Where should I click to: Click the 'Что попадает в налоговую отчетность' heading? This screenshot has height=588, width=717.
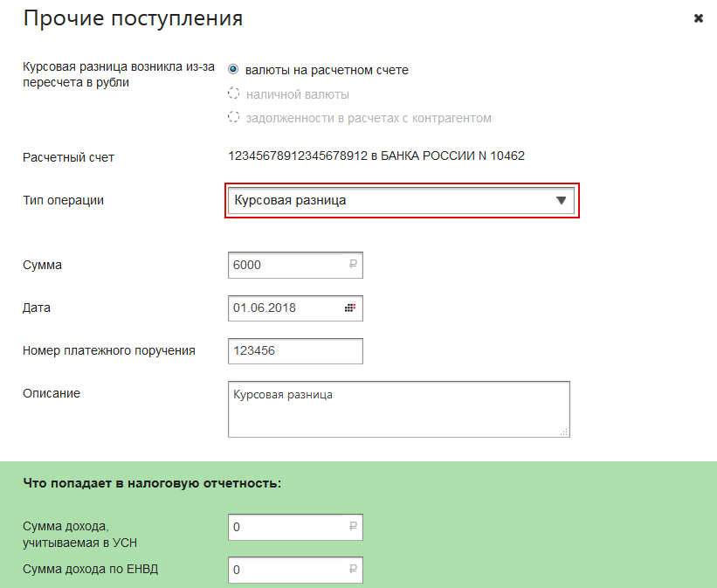click(x=152, y=482)
